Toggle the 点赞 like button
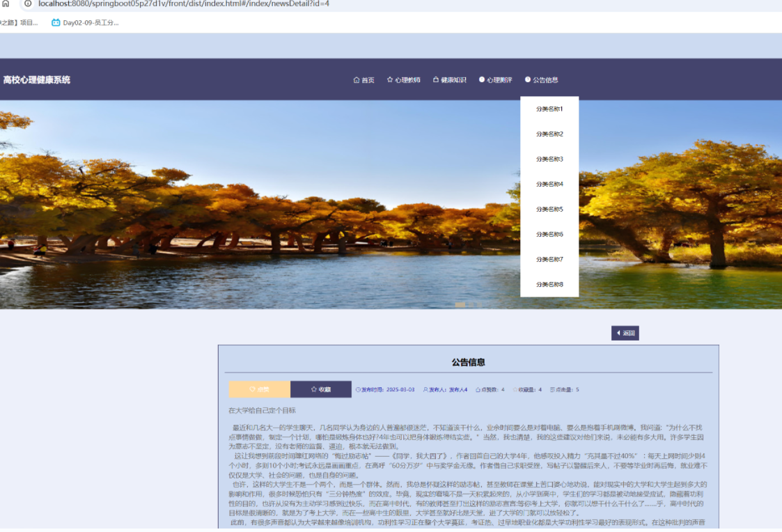Screen dimensions: 782x532 pos(259,389)
